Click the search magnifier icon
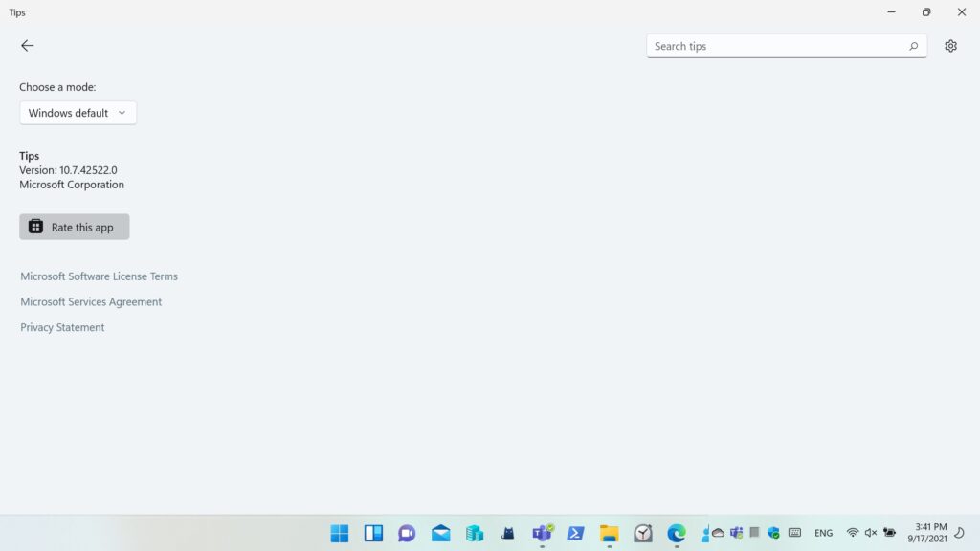The height and width of the screenshot is (551, 980). [913, 46]
